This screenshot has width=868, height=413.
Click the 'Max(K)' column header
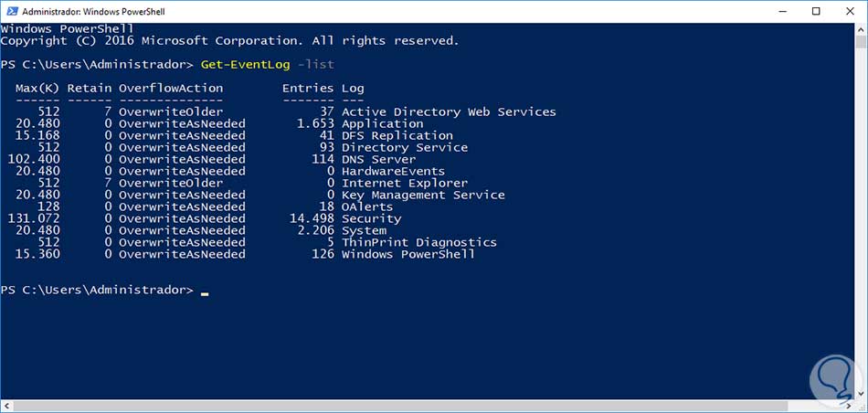tap(37, 89)
